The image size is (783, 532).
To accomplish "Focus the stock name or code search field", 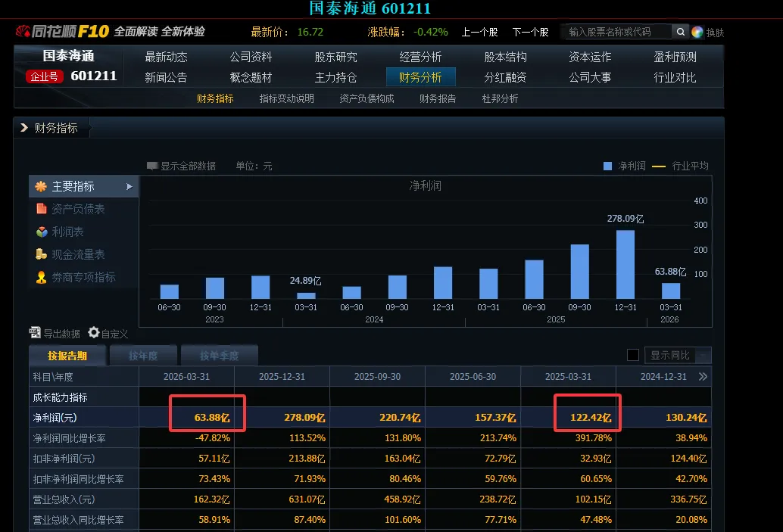I will coord(618,32).
